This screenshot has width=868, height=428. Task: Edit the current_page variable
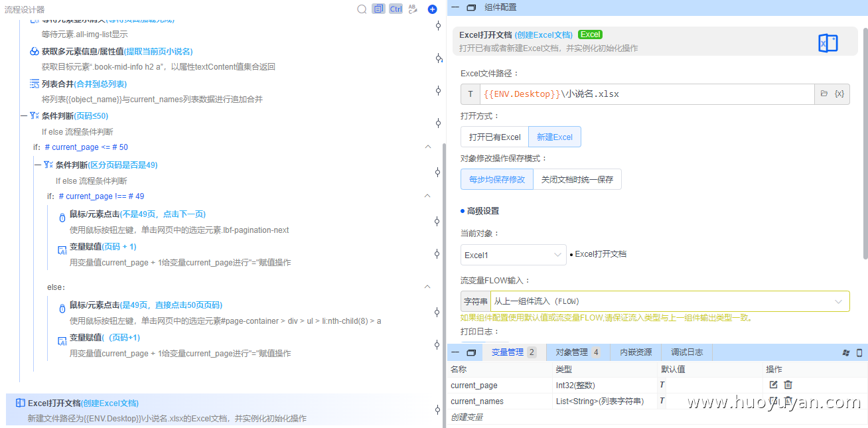pyautogui.click(x=773, y=385)
